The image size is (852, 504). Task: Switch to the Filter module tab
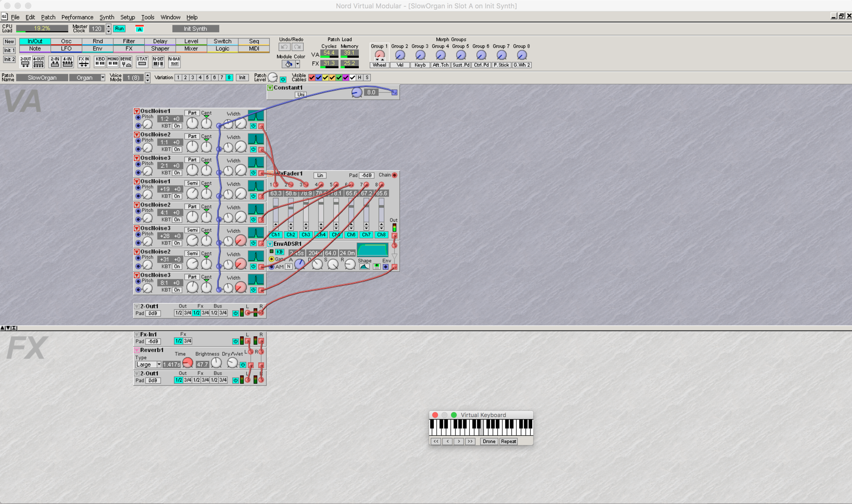(129, 41)
